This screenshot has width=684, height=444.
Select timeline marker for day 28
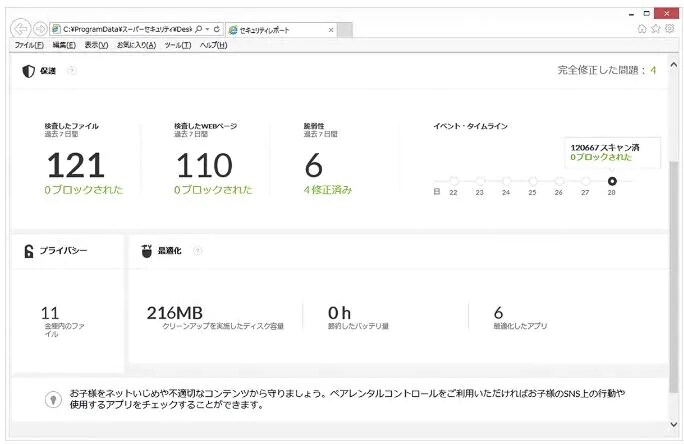tap(612, 181)
